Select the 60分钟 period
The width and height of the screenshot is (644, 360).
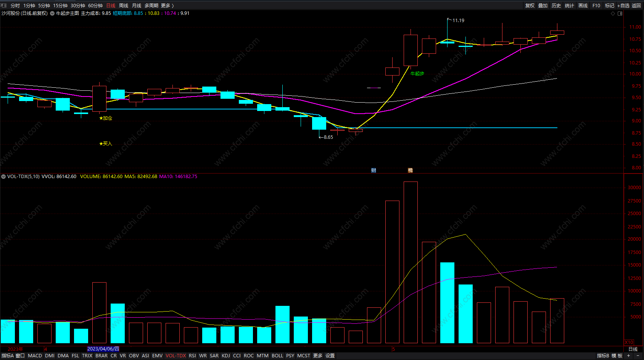click(95, 6)
